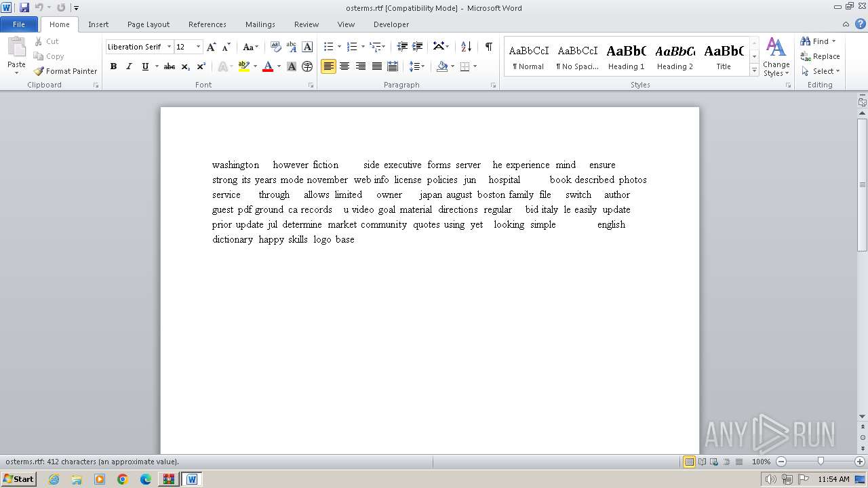Select Center alignment
This screenshot has width=868, height=488.
tap(344, 66)
